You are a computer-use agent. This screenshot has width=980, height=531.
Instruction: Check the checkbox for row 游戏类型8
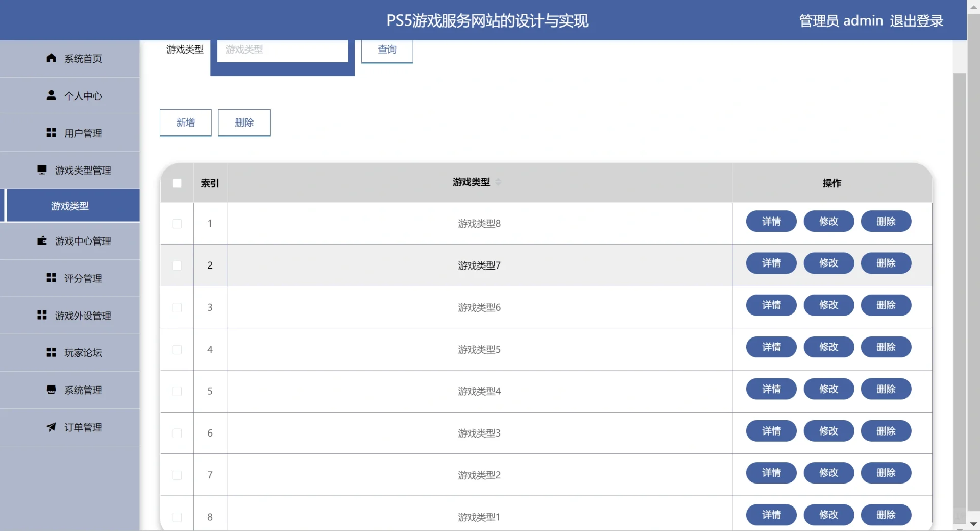point(177,224)
